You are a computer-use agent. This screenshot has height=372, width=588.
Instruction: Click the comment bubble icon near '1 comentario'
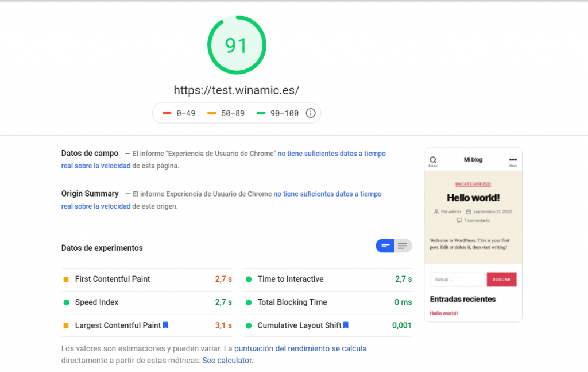[x=459, y=219]
